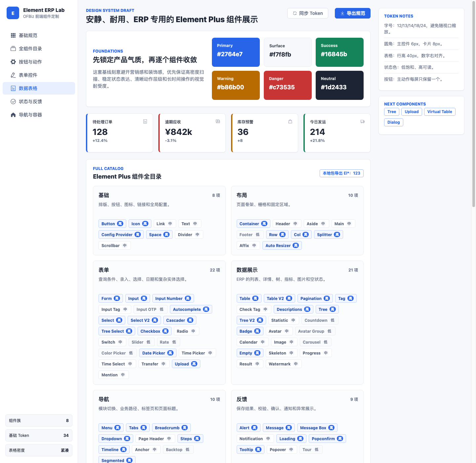Choose the Splitter tag
Screen dimensions: 476x463
coord(328,235)
